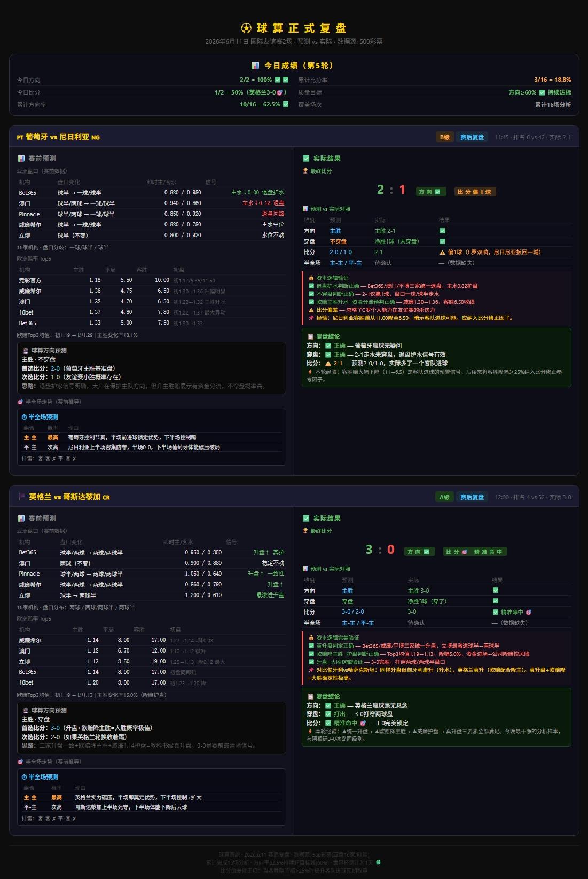Viewport: 588px width, 879px height.
Task: Click the 比分 精准命中 badge beside 3 : 0
Action: (x=474, y=552)
